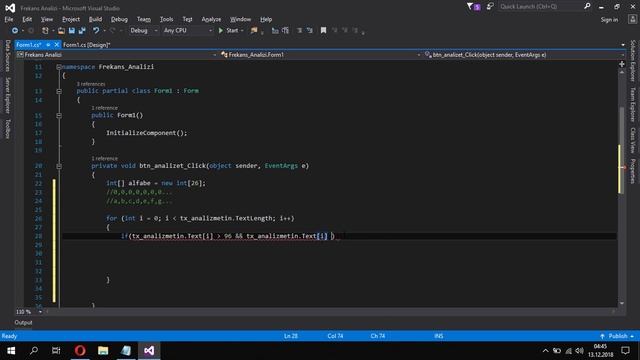Open the active documents list dropdown arrow
The height and width of the screenshot is (360, 640).
(623, 45)
